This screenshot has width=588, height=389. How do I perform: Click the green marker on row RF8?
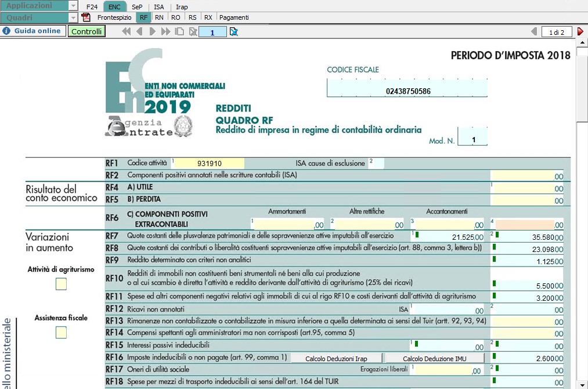[494, 247]
